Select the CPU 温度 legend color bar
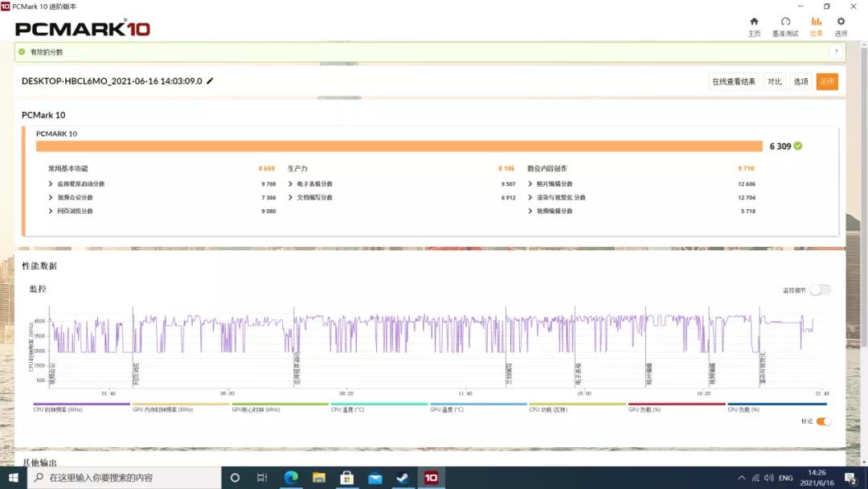Image resolution: width=868 pixels, height=489 pixels. 379,405
